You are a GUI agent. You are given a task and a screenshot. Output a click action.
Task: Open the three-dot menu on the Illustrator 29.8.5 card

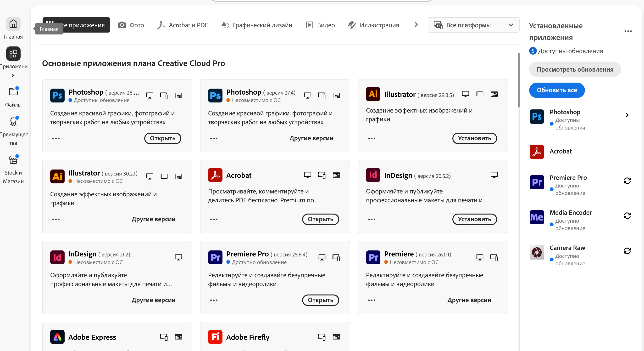(372, 138)
